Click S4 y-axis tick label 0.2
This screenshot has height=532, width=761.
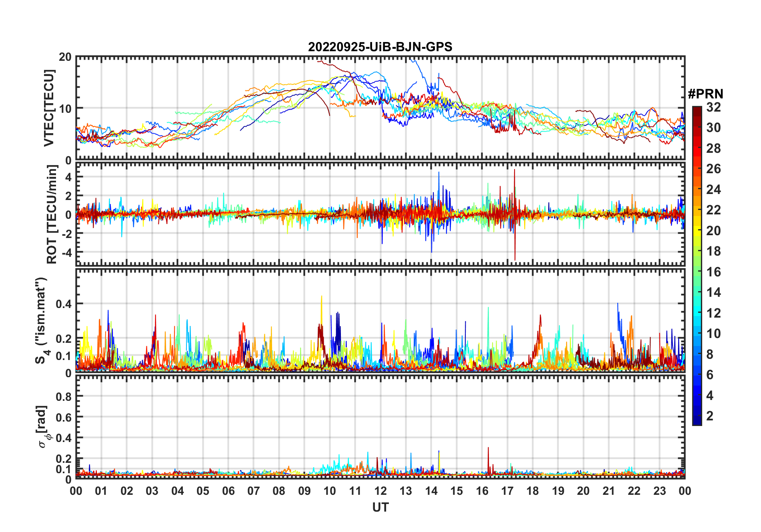pyautogui.click(x=64, y=338)
